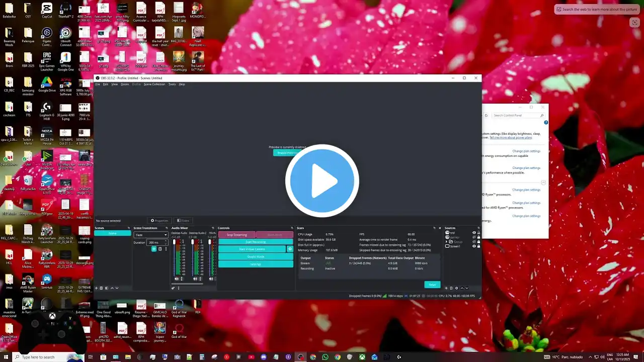Open source properties gear in Sources footer
This screenshot has width=644, height=362.
coord(456,288)
